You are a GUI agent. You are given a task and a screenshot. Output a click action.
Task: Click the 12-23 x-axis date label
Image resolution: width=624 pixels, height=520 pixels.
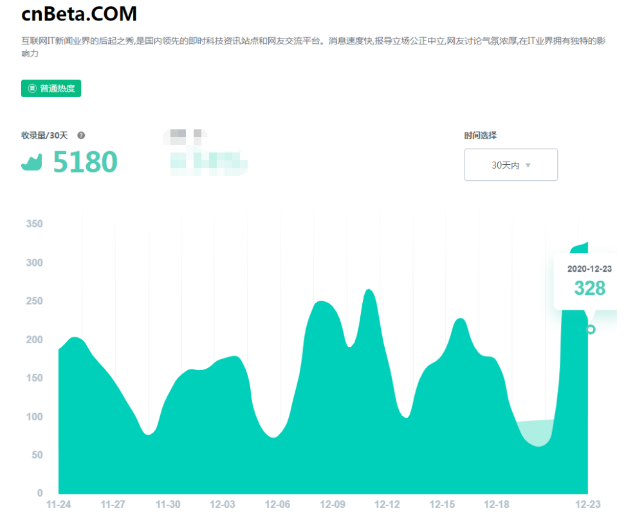[588, 504]
